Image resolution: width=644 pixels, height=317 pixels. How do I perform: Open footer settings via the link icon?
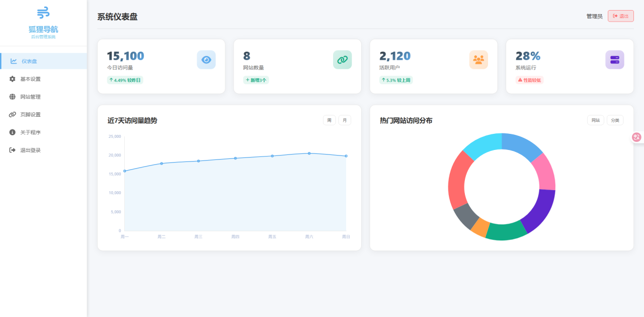click(x=12, y=114)
